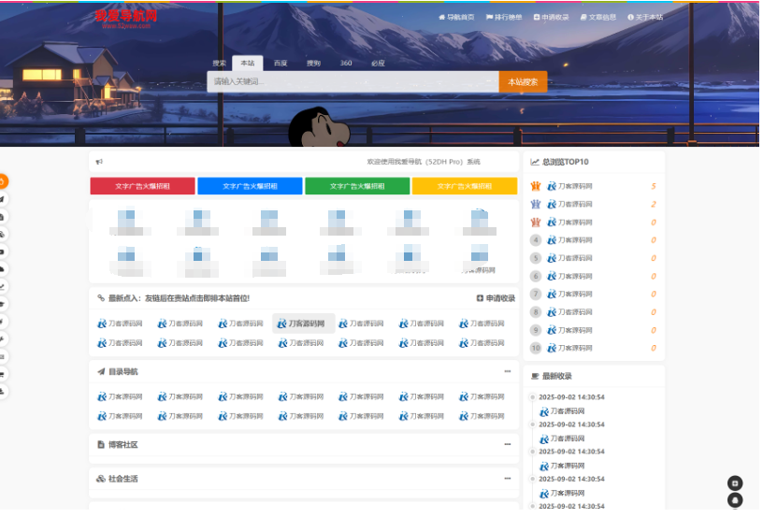Screen dimensions: 763x532
Task: Click the rank 10 number badge
Action: (536, 348)
